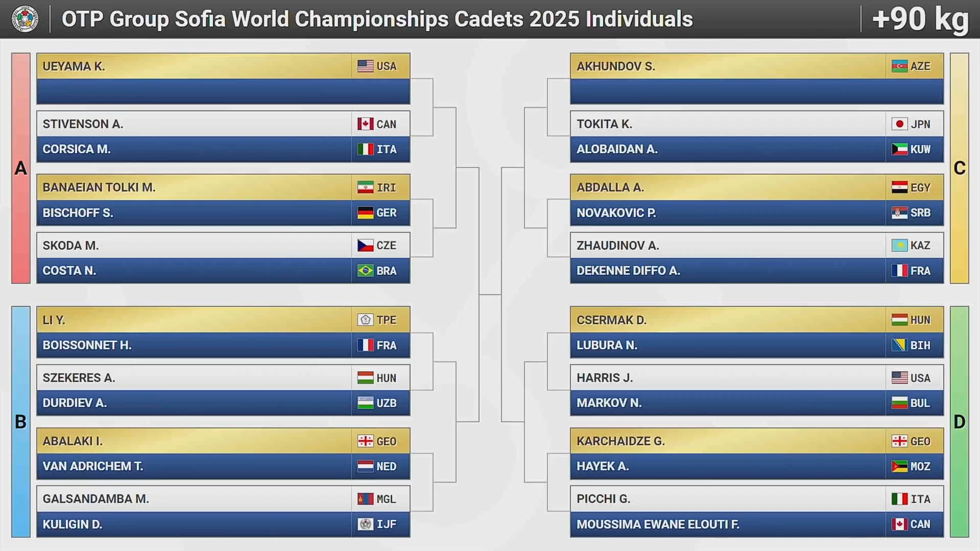Viewport: 980px width, 551px height.
Task: Click the Kuwait flag beside Alobaidan A.
Action: [x=899, y=149]
